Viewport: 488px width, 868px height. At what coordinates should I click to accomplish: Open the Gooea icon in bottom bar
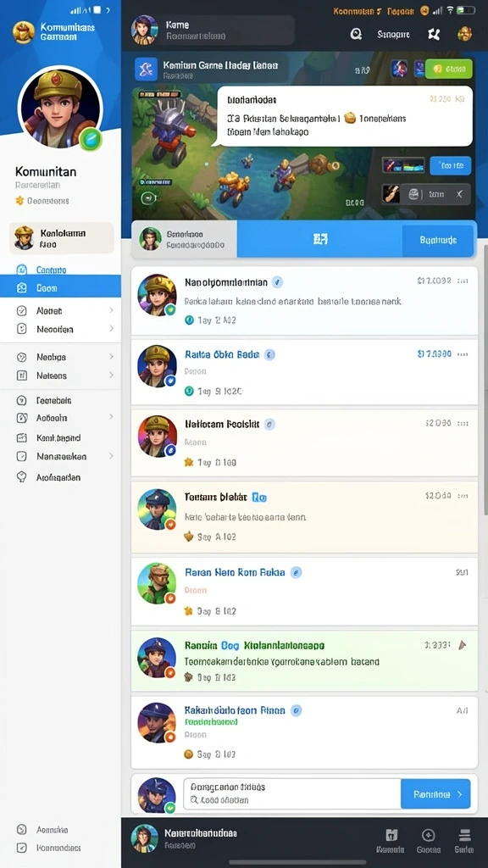click(428, 835)
